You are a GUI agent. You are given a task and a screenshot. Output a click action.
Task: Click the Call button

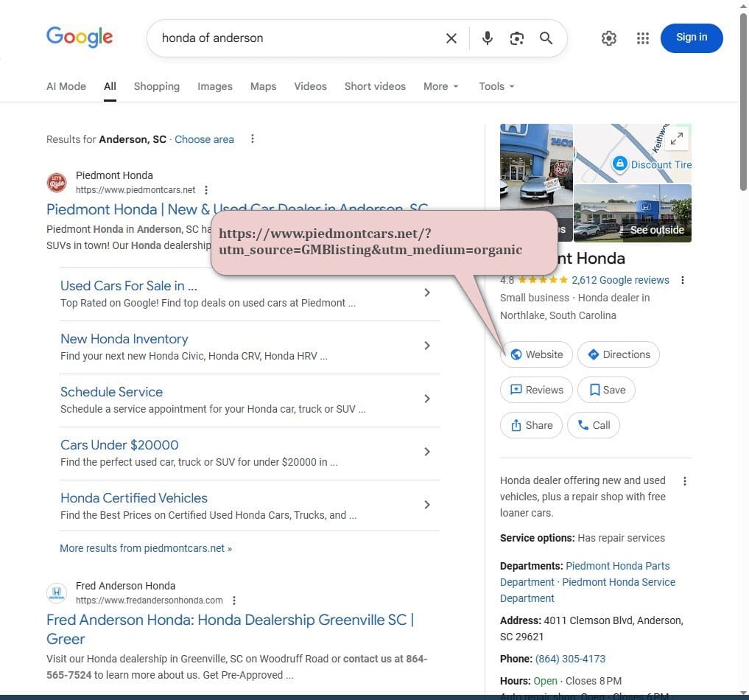click(594, 425)
